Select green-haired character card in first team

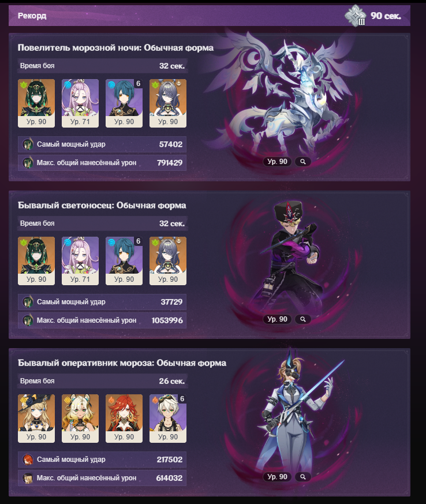(36, 103)
